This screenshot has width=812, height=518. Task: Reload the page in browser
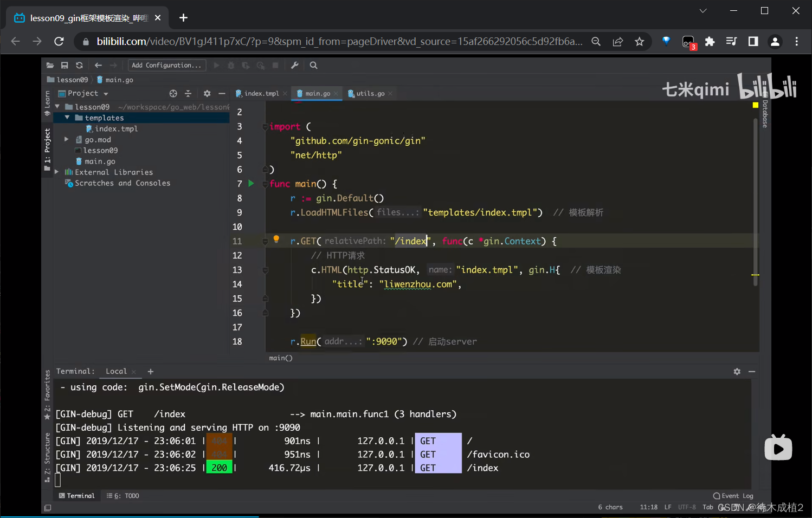59,42
